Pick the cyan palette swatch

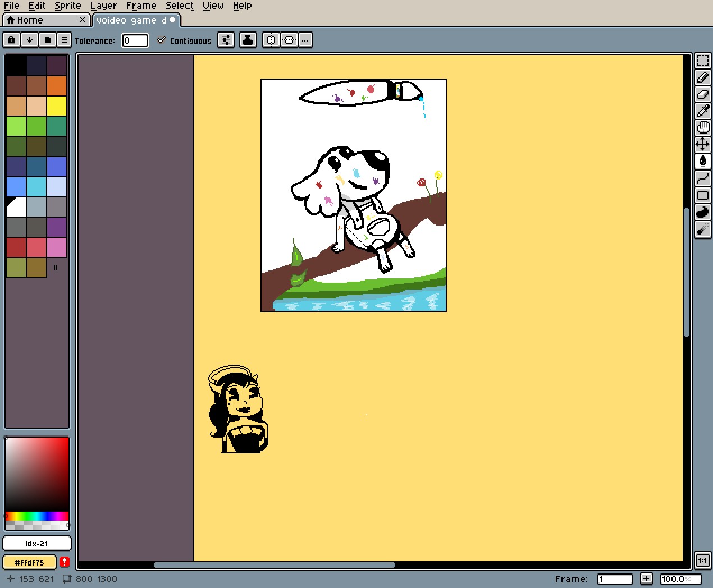point(36,187)
